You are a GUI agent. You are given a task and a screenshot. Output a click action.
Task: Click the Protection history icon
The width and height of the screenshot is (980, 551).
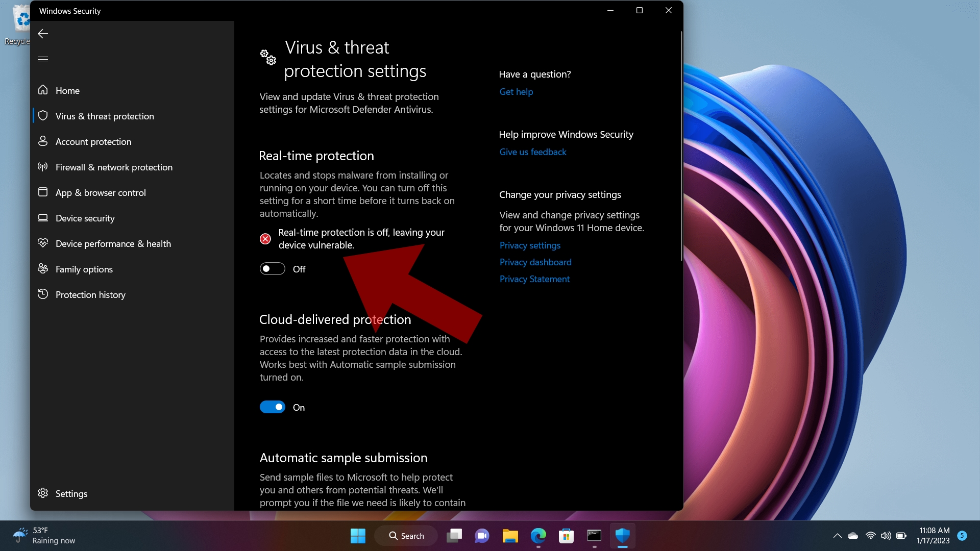[x=43, y=294]
